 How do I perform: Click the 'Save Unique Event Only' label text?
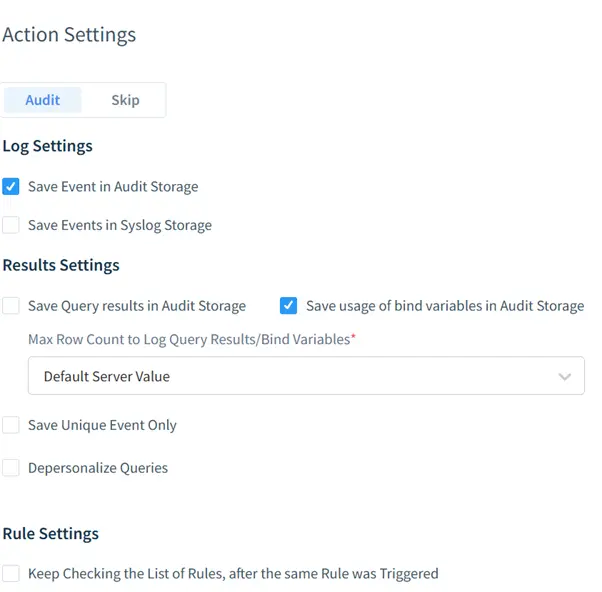click(x=102, y=425)
